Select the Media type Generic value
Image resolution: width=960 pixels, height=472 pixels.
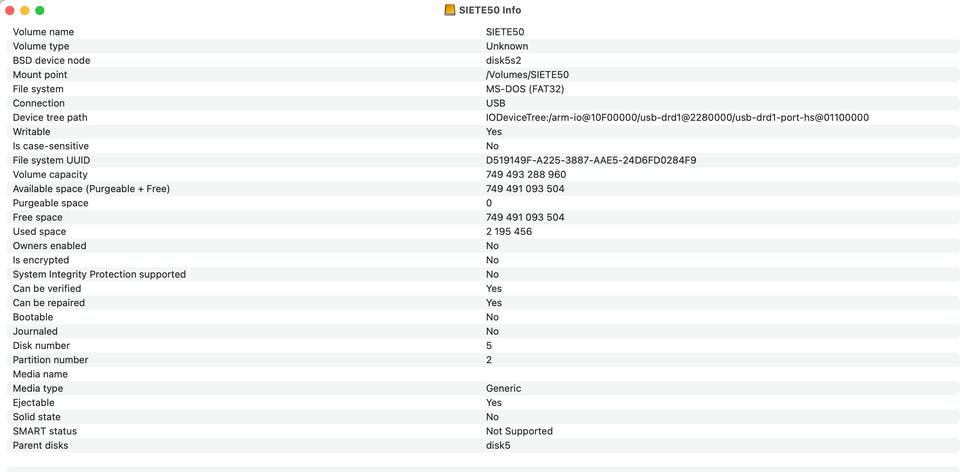pyautogui.click(x=503, y=389)
